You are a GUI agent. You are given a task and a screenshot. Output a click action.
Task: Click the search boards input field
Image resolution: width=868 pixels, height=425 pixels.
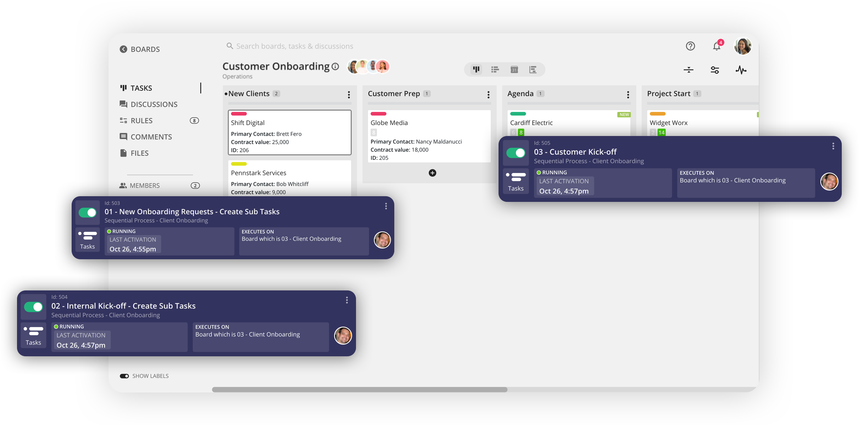294,46
